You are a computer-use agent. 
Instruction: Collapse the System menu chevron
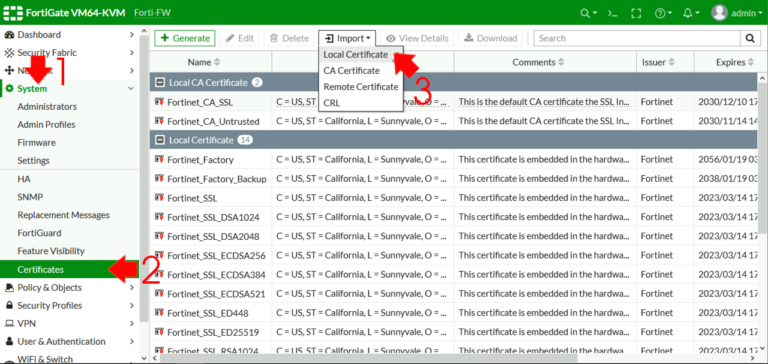point(131,89)
